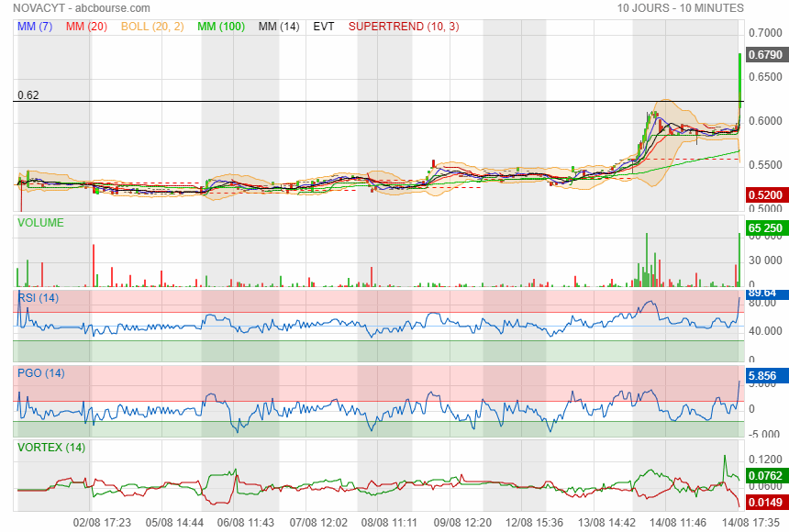Click the "VOLUME" panel label

(x=40, y=223)
